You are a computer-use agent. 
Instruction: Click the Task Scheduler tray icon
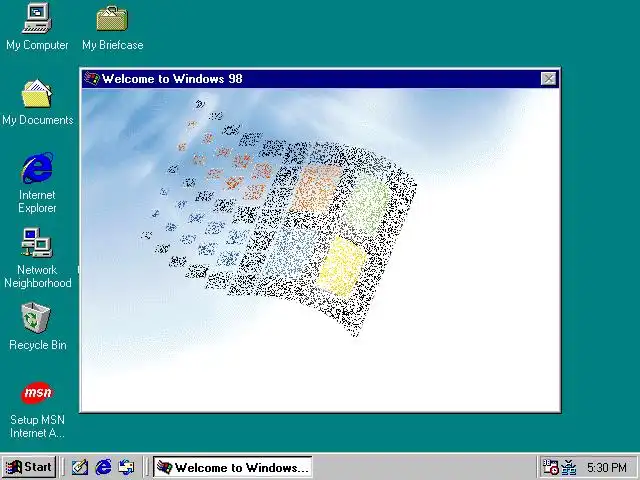tap(550, 467)
